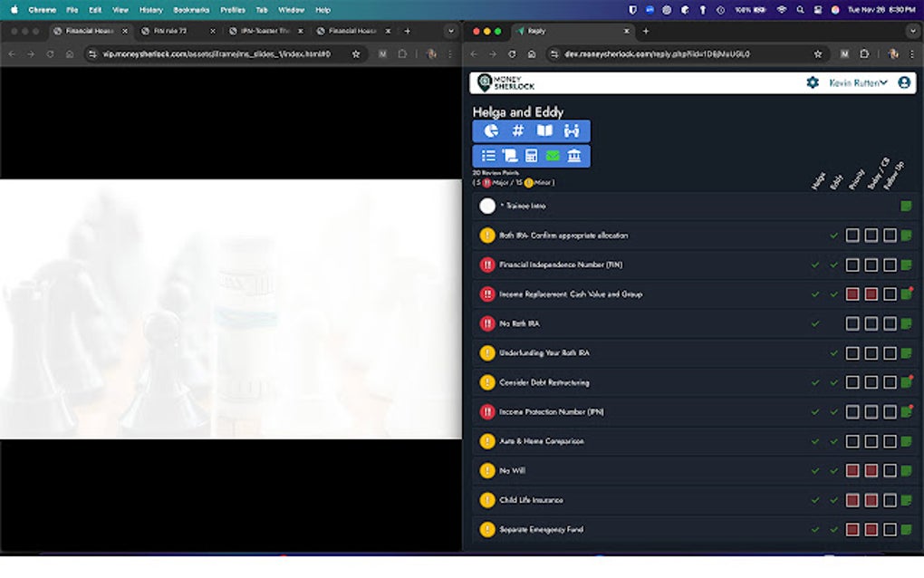
Task: Select the bank institution icon in the toolbar
Action: click(x=575, y=155)
